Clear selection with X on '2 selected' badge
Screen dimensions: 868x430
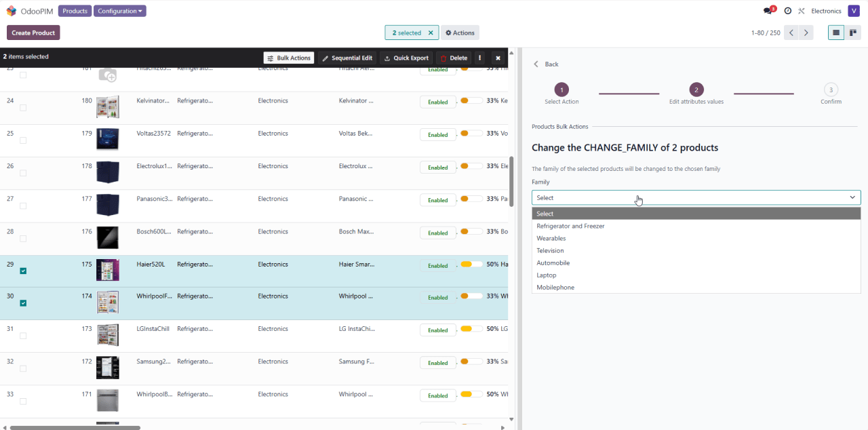point(431,33)
